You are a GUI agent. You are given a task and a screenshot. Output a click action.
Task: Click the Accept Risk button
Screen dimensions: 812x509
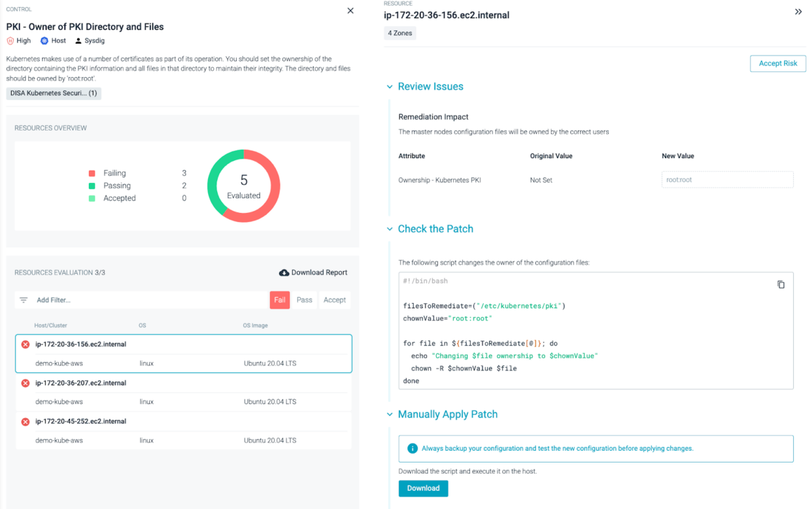[x=777, y=63]
